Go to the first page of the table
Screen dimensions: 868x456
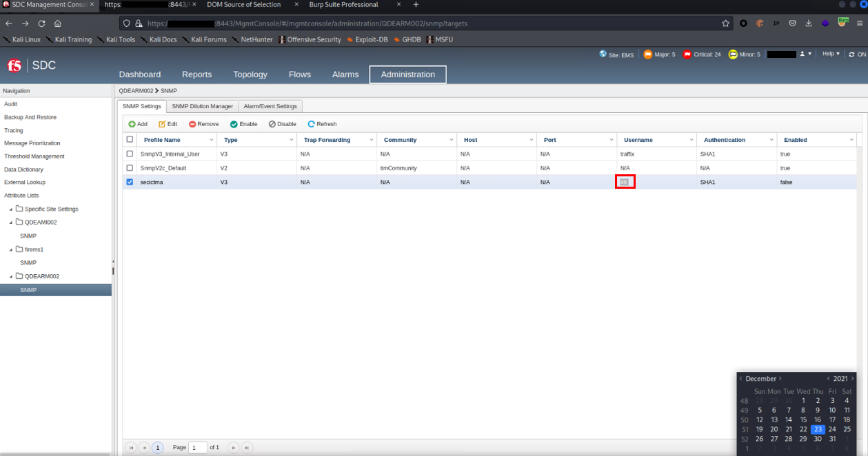[131, 448]
